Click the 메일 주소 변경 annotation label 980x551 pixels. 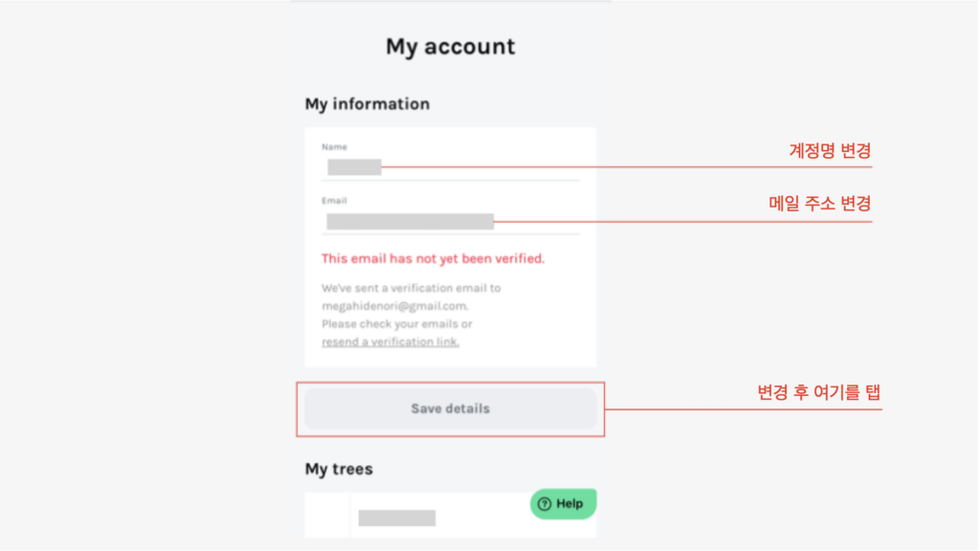pyautogui.click(x=819, y=203)
